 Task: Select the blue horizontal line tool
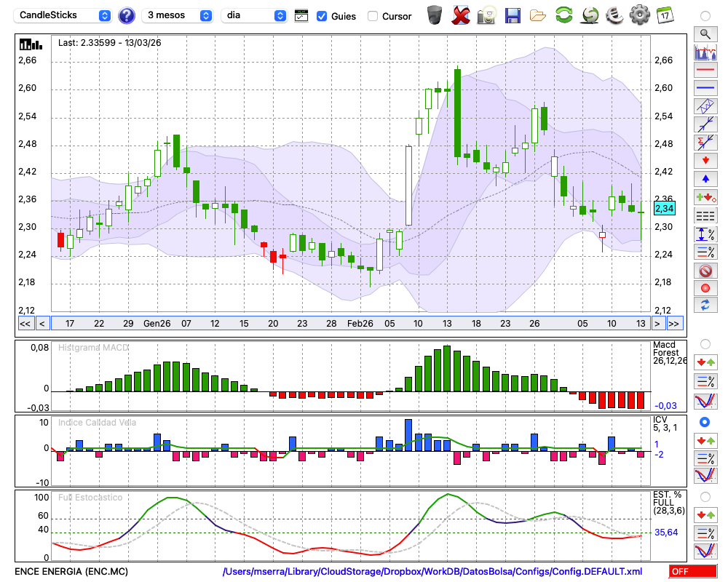click(705, 88)
